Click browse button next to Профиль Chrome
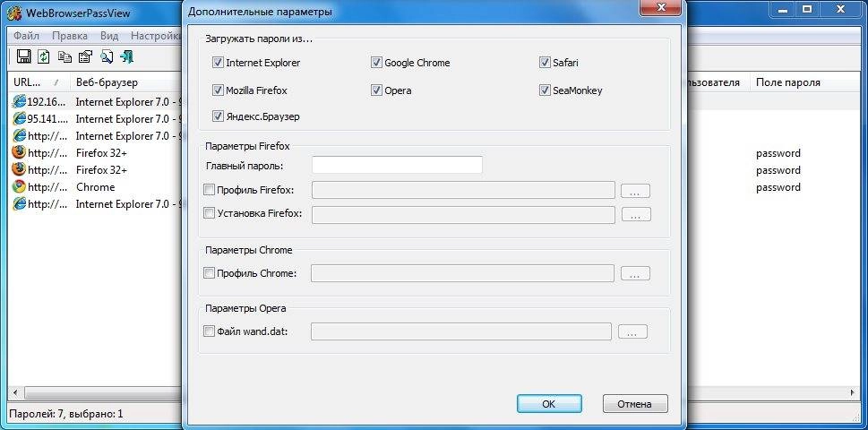 [635, 273]
